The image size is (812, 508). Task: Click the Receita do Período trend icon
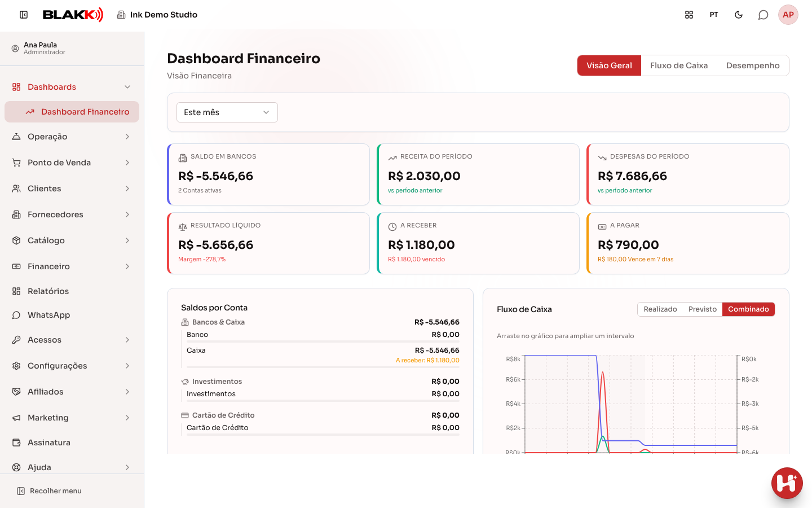(392, 157)
